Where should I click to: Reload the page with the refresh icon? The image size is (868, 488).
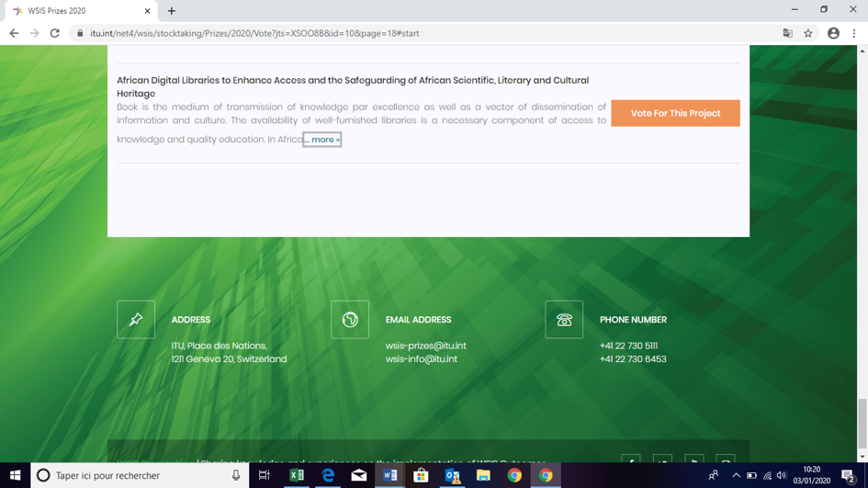coord(55,33)
